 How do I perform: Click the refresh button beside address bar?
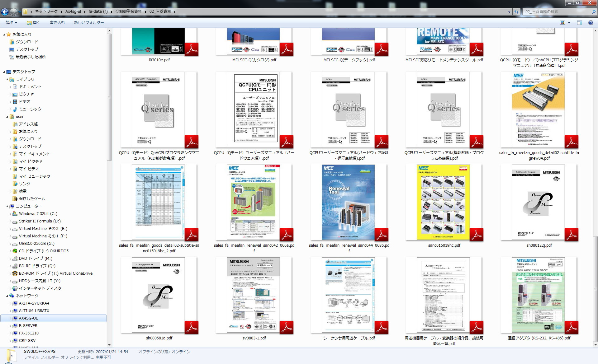pos(516,12)
